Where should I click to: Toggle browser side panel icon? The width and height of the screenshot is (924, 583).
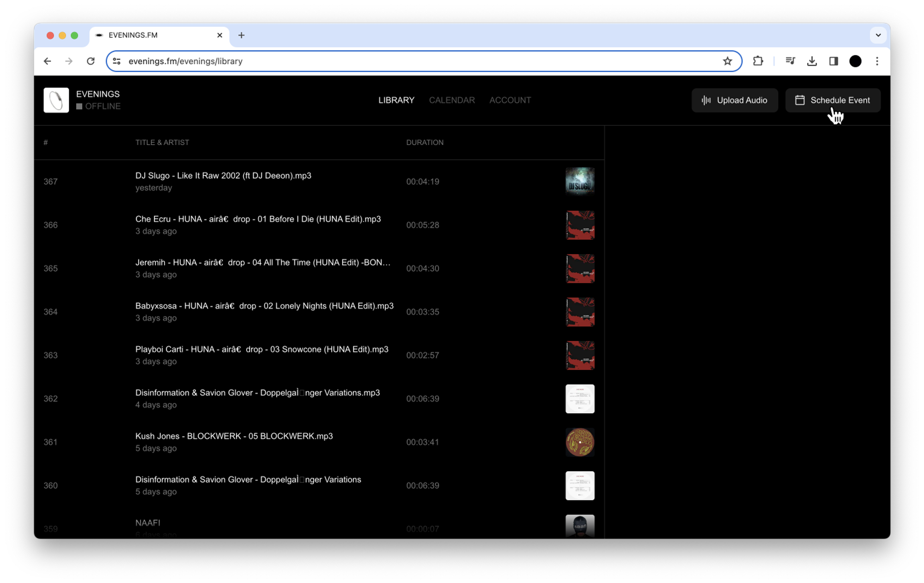click(833, 61)
